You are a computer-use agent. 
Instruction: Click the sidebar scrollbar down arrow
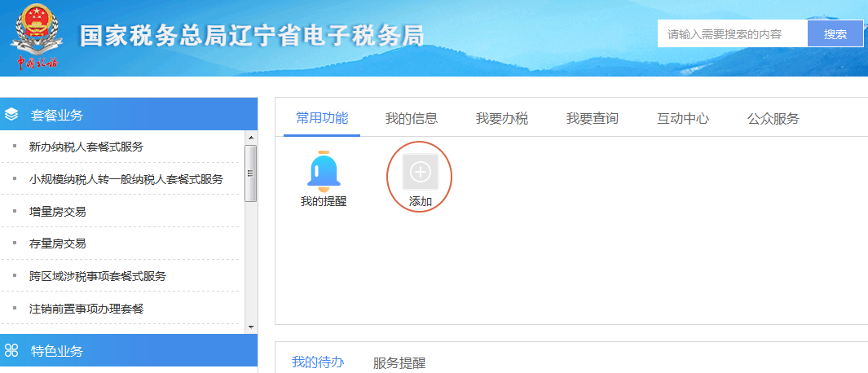251,327
